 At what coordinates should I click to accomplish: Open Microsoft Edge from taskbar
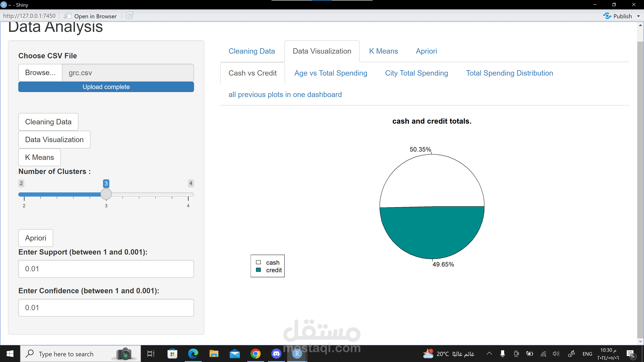pyautogui.click(x=193, y=354)
